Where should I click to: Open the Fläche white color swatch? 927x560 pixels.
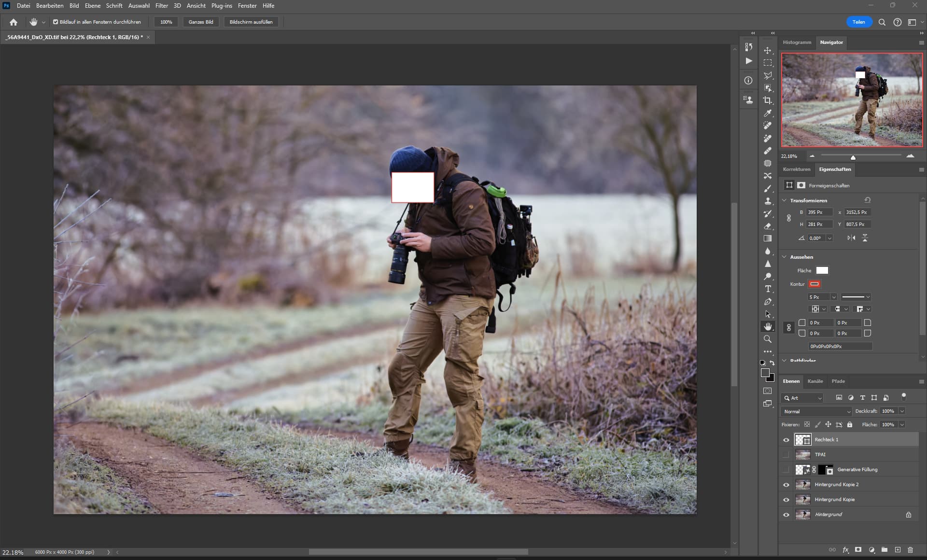pyautogui.click(x=822, y=270)
